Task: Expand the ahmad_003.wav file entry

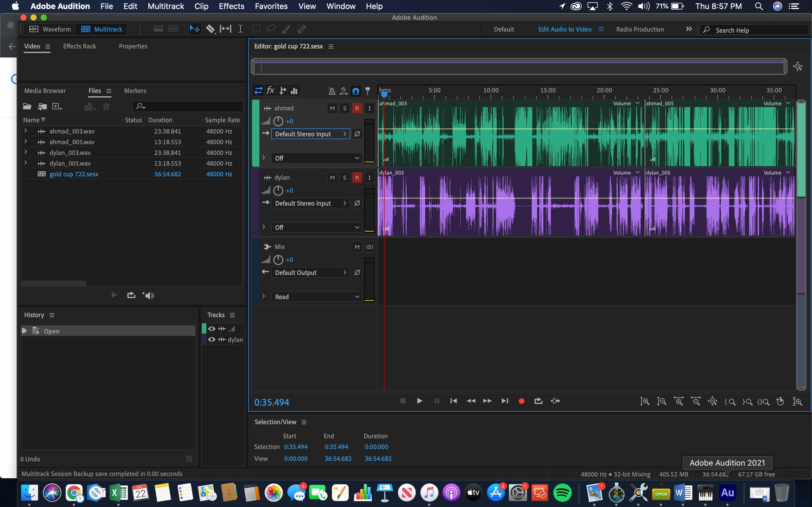Action: pyautogui.click(x=25, y=131)
